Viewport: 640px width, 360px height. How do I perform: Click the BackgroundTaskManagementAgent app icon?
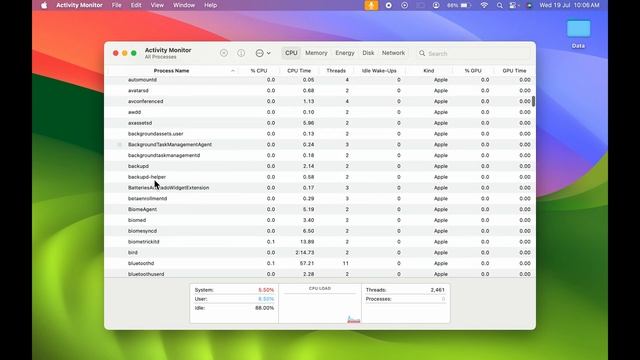[x=120, y=144]
